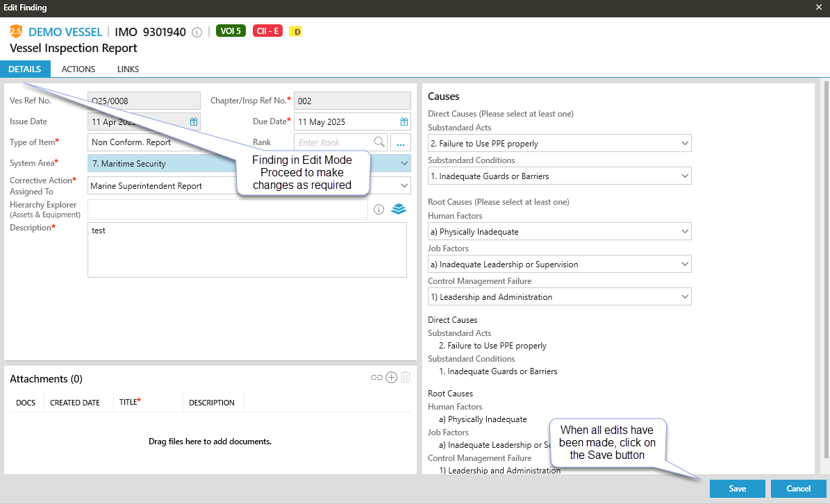Click the Cancel button

pyautogui.click(x=798, y=489)
